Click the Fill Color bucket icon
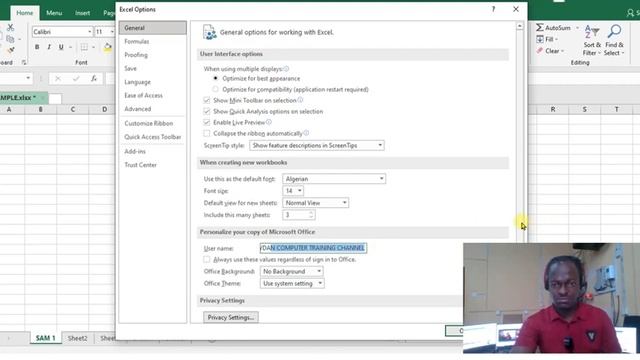The image size is (640, 360). pos(107,47)
